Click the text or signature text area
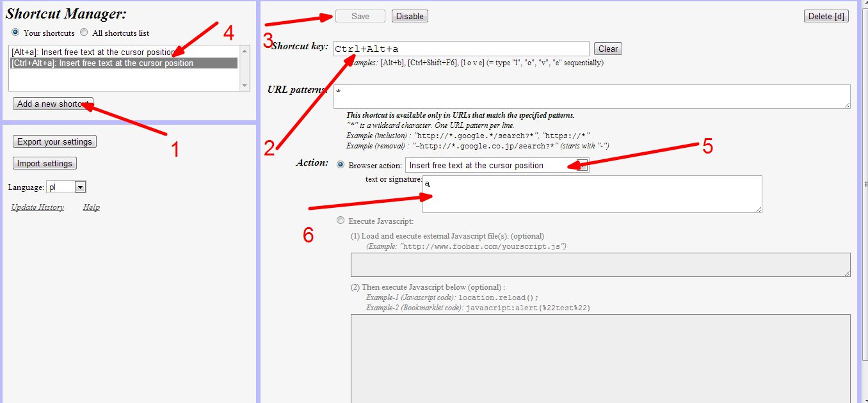The image size is (868, 403). click(x=591, y=194)
